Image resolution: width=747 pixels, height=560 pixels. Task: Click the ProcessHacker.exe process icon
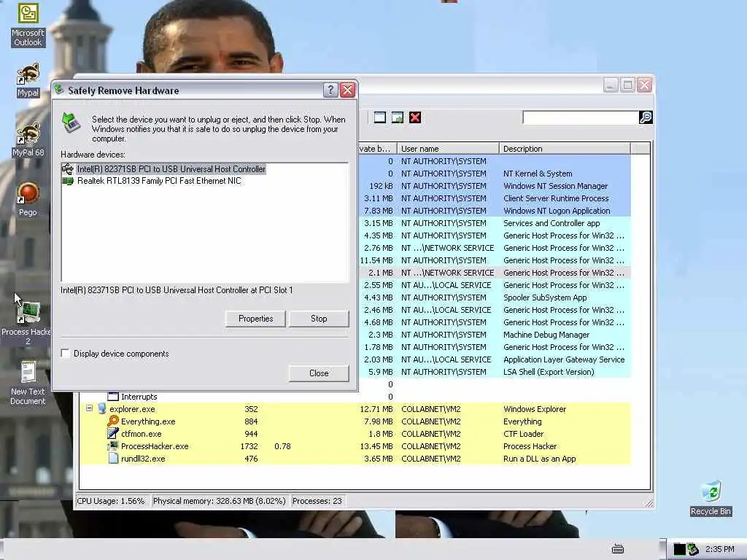click(113, 446)
